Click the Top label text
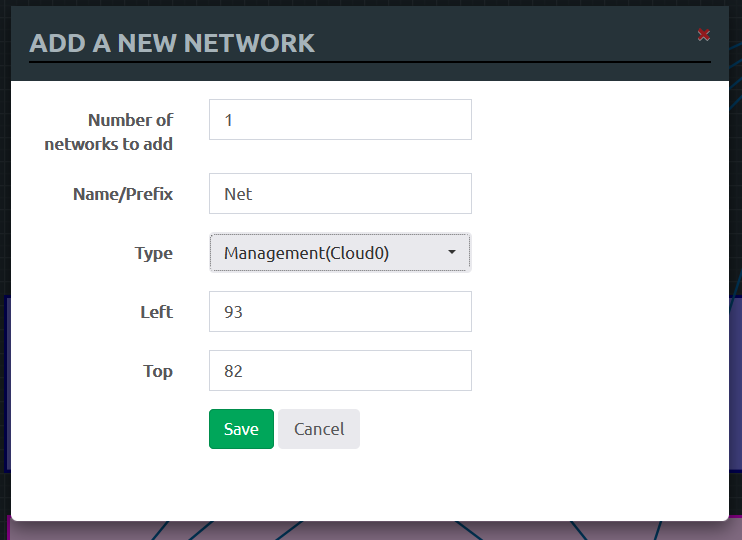The image size is (742, 540). click(x=158, y=371)
